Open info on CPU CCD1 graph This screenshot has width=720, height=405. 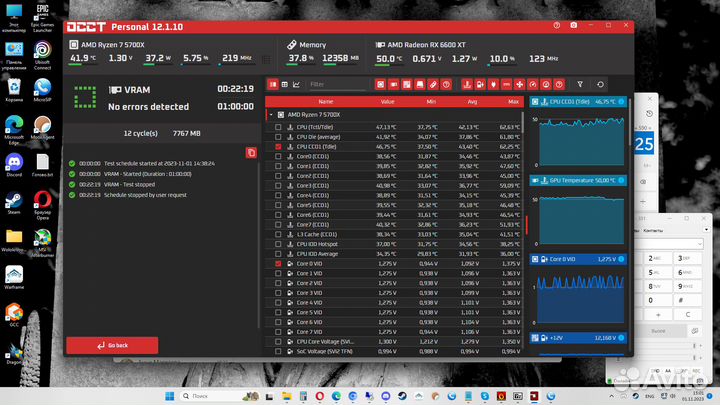tap(621, 101)
